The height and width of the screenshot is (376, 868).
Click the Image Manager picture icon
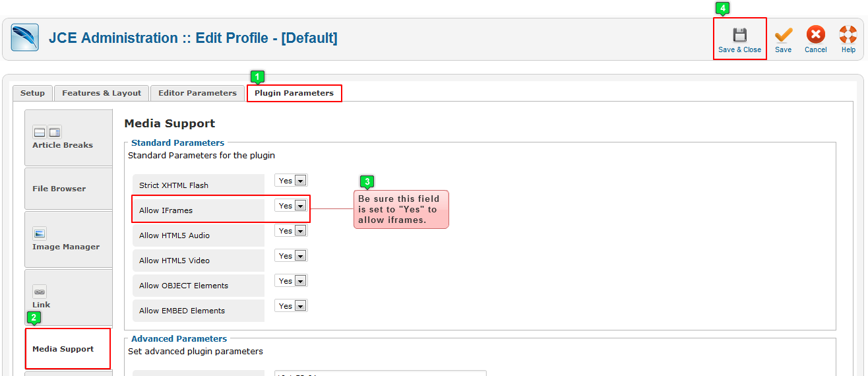[40, 234]
